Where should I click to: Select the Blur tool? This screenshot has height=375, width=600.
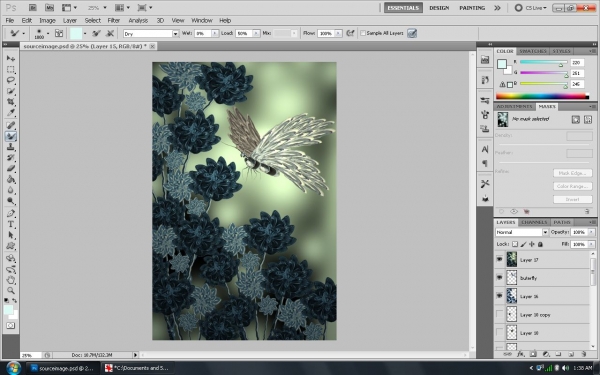[11, 190]
